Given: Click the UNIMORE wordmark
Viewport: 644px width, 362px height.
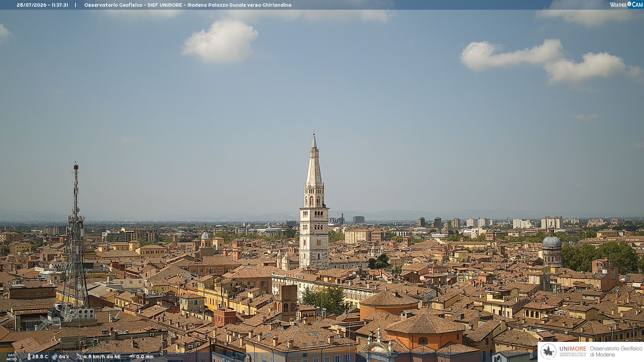Looking at the screenshot, I should pos(573,349).
